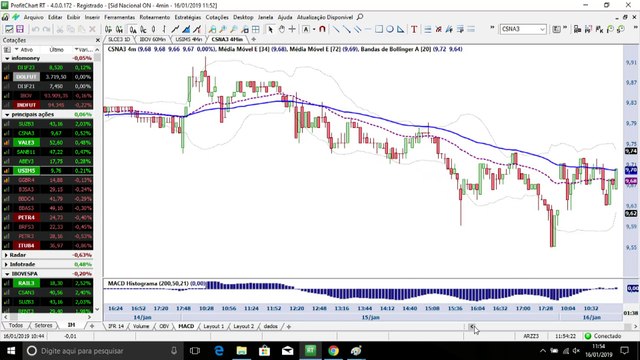Select the crosshair plus cursor tool

pyautogui.click(x=292, y=29)
